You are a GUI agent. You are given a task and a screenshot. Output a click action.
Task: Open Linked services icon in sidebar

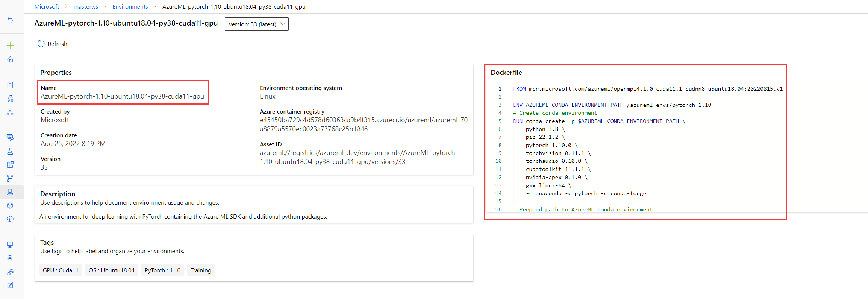pyautogui.click(x=10, y=272)
